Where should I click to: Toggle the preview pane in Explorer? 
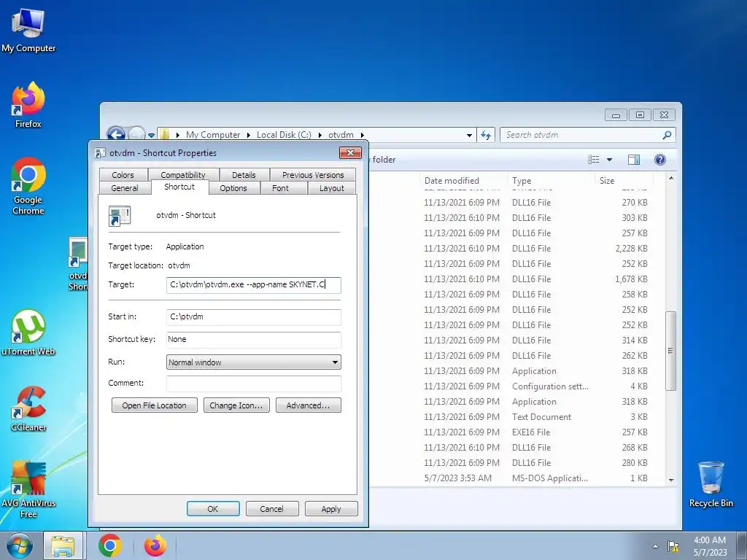pyautogui.click(x=634, y=160)
